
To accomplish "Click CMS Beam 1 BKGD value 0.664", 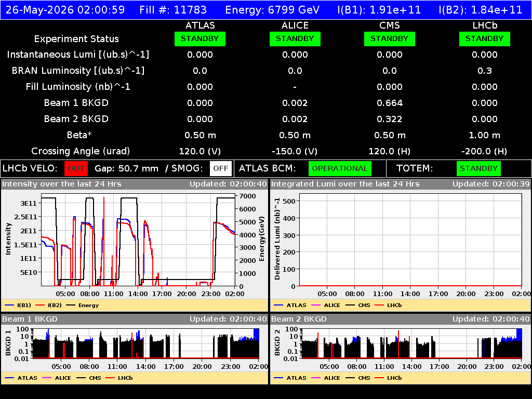I will click(x=390, y=103).
